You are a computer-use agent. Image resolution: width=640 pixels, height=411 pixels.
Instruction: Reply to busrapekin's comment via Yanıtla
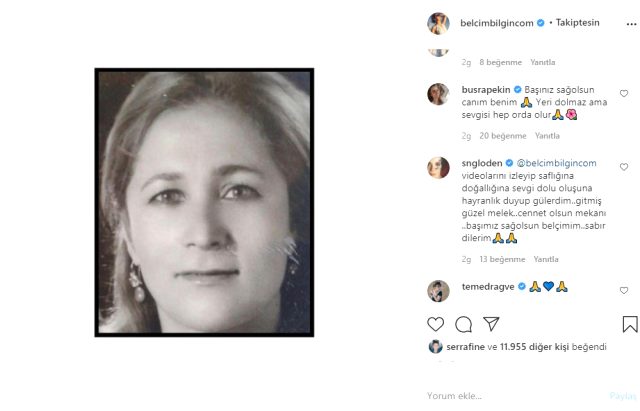point(547,136)
